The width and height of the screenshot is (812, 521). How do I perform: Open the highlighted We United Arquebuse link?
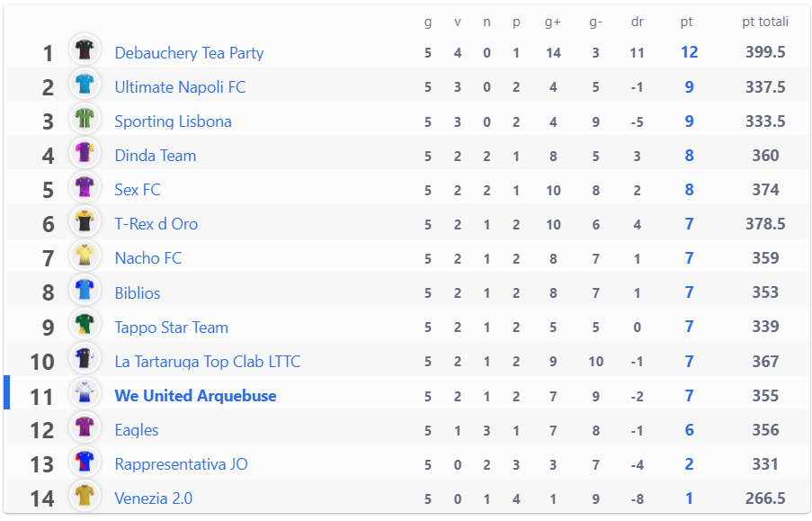pos(195,396)
